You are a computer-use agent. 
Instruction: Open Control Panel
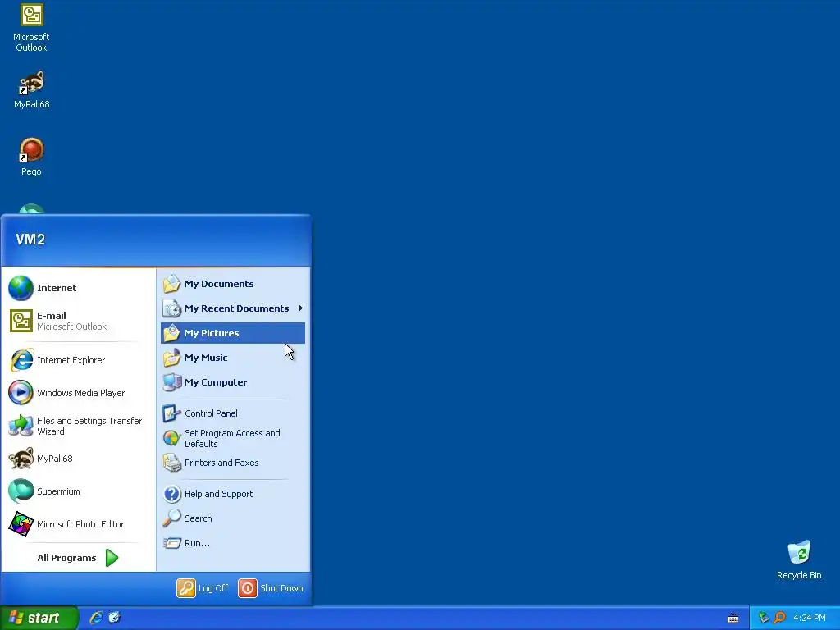click(233, 413)
